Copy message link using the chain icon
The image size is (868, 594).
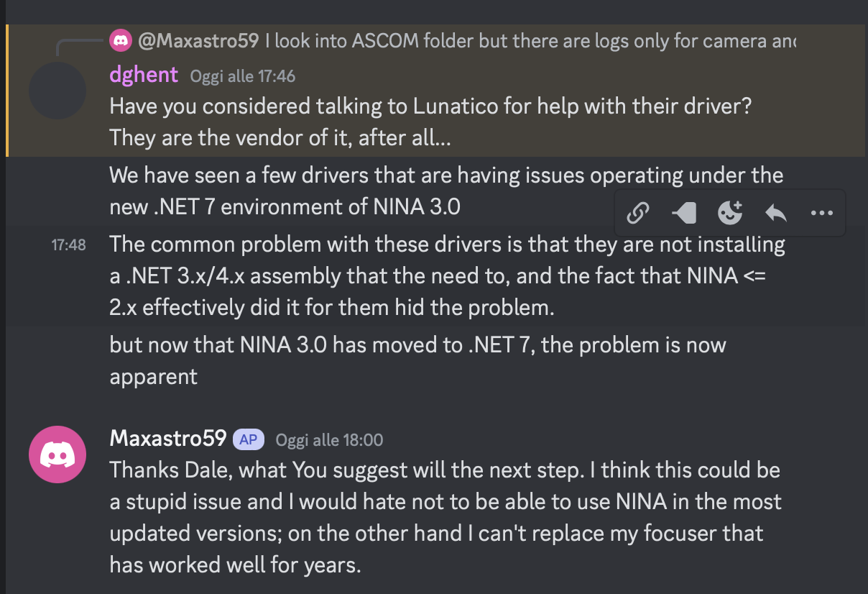[x=638, y=213]
